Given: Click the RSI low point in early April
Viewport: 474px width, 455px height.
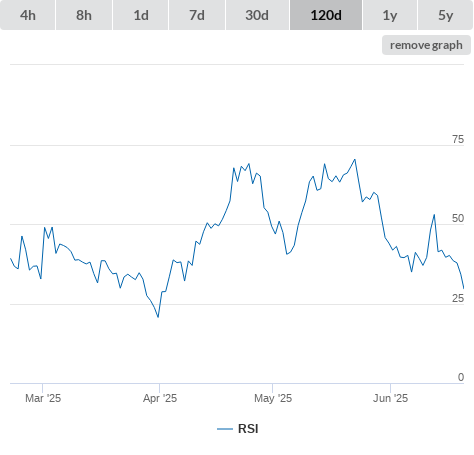Looking at the screenshot, I should pyautogui.click(x=158, y=317).
